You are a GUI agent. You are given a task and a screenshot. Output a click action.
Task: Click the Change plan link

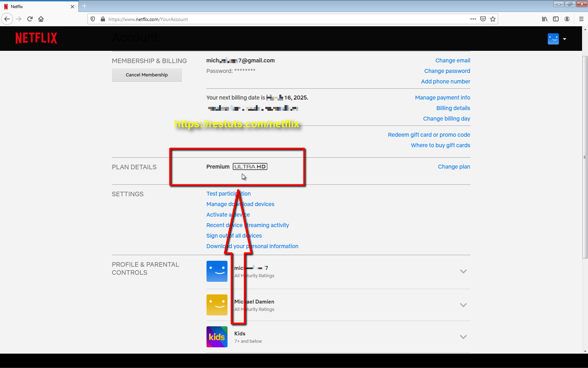click(x=454, y=167)
